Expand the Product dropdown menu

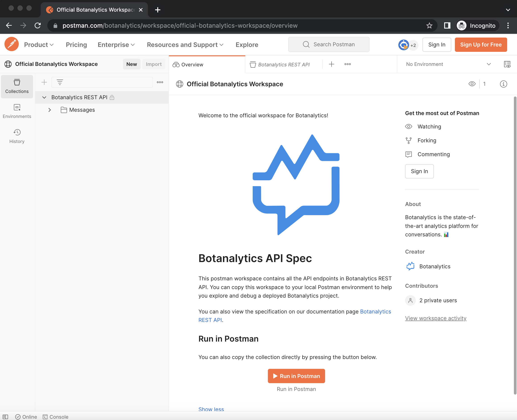[x=39, y=44]
